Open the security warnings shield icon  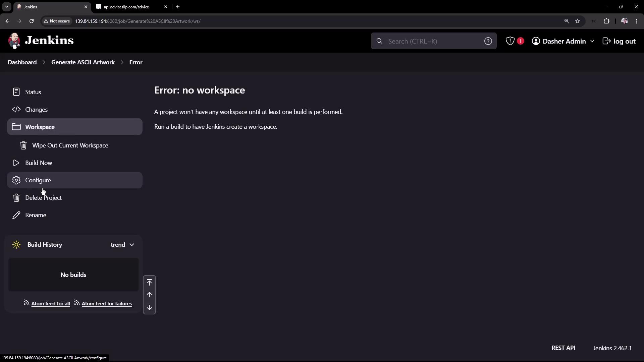[x=510, y=41]
